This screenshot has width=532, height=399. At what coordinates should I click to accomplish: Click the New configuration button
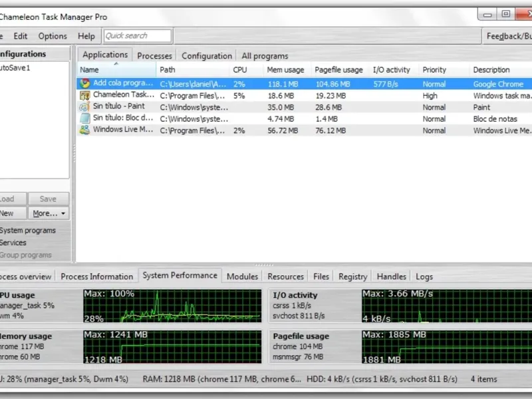coord(13,213)
